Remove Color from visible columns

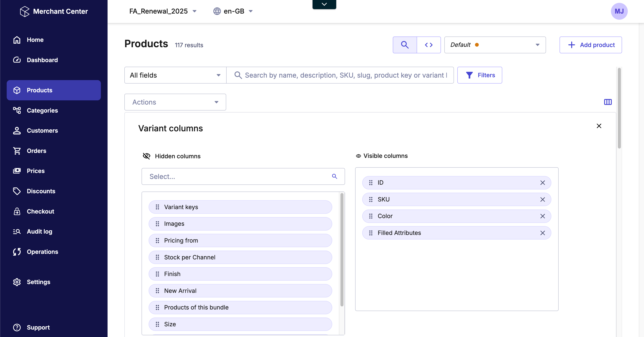coord(542,216)
